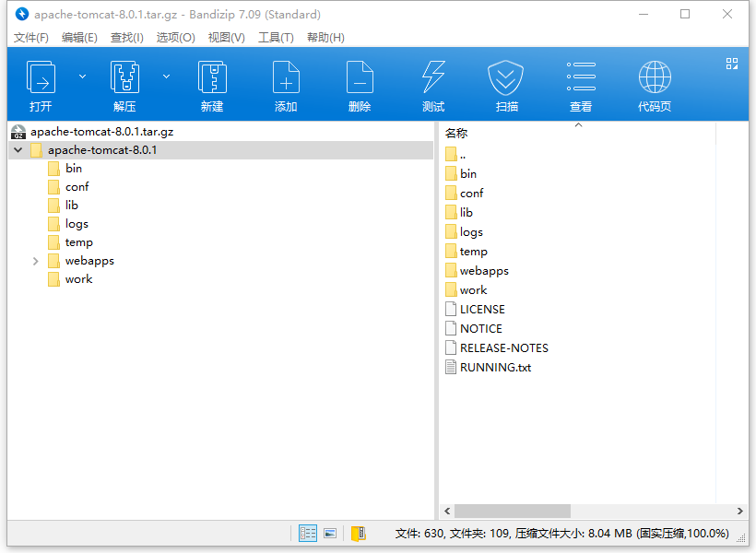Open the 查找(I) menu
This screenshot has width=756, height=553.
(127, 38)
